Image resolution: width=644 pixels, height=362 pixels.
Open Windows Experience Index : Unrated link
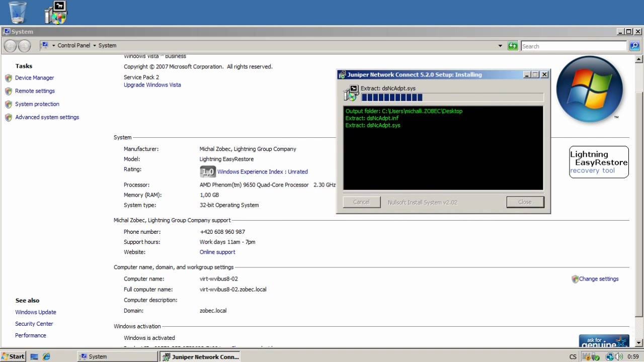pyautogui.click(x=263, y=172)
